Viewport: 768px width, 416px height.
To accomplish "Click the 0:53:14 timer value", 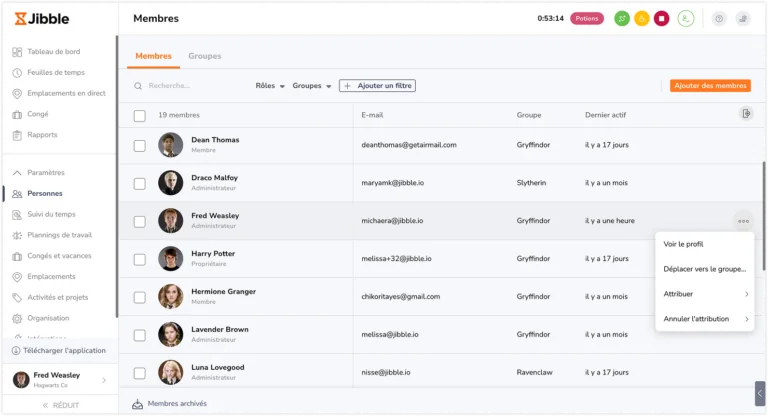I will (551, 19).
